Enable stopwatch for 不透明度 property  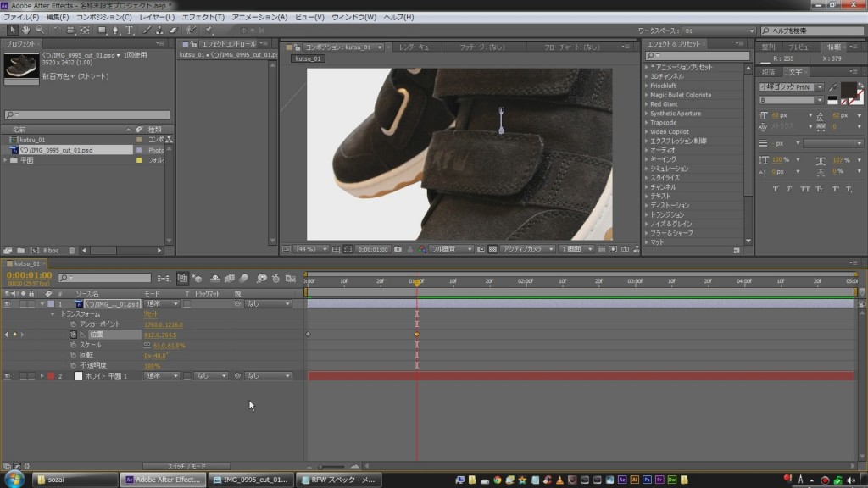73,365
